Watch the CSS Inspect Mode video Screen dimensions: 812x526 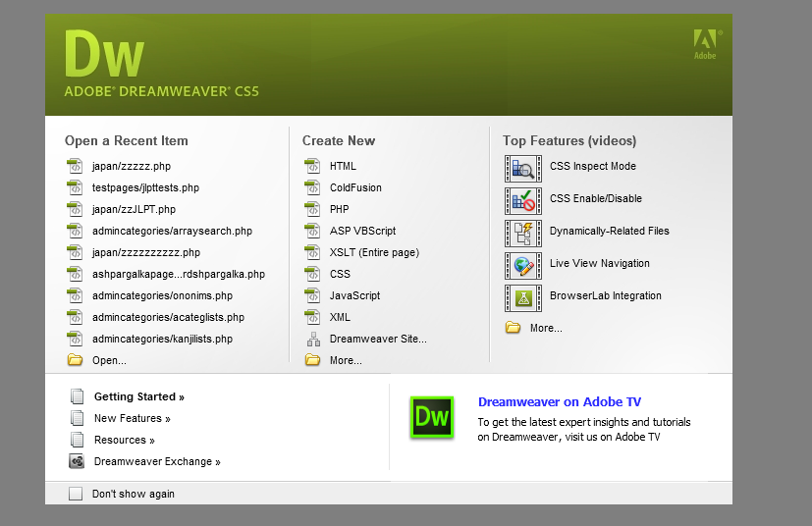pos(593,166)
